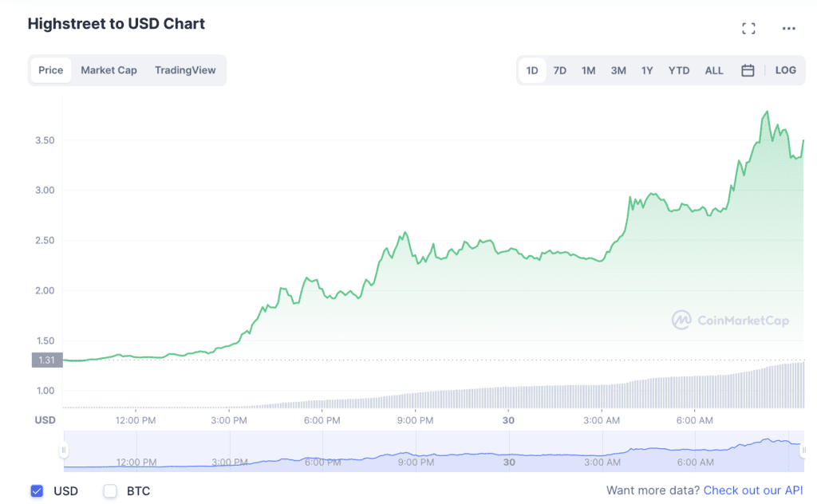Check the BTC currency checkbox
Image resolution: width=817 pixels, height=504 pixels.
tap(110, 491)
